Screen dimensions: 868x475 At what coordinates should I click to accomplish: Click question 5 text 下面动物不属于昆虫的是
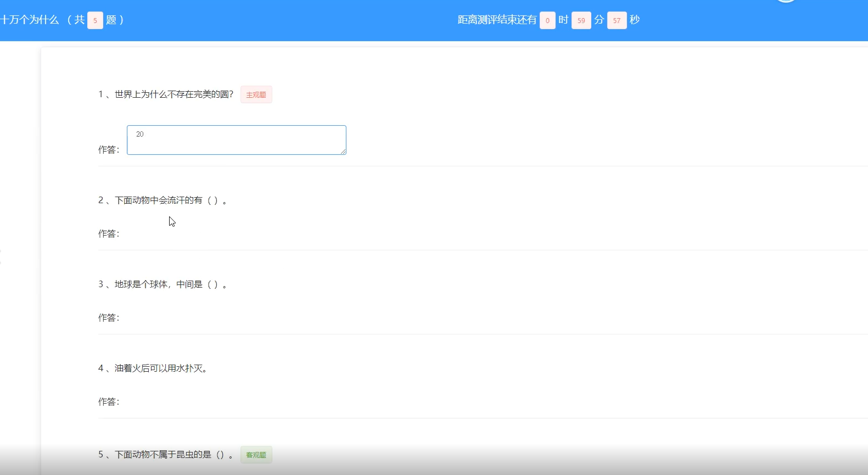click(163, 455)
